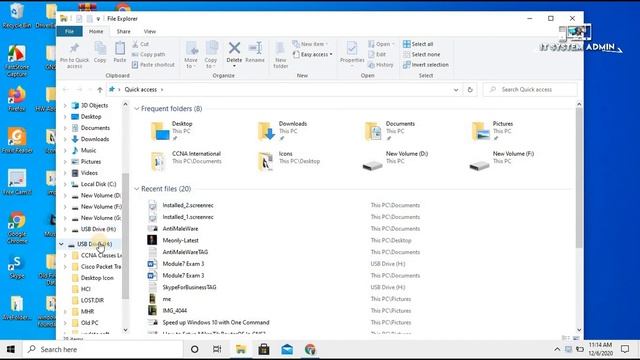Image resolution: width=640 pixels, height=360 pixels.
Task: Click the Cut scissors icon
Action: 135,44
